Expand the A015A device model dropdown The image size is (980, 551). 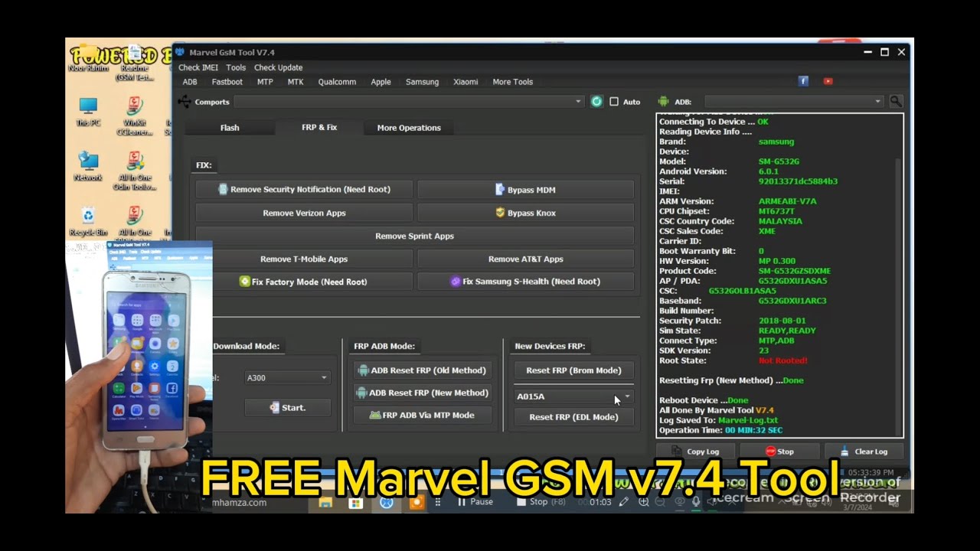point(626,396)
